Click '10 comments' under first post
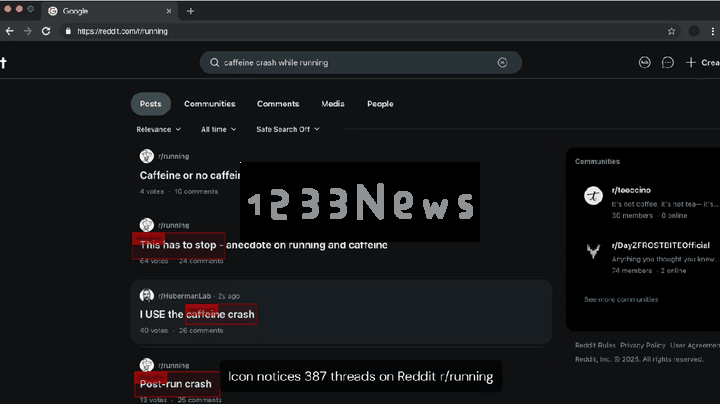The height and width of the screenshot is (404, 720). pyautogui.click(x=196, y=191)
